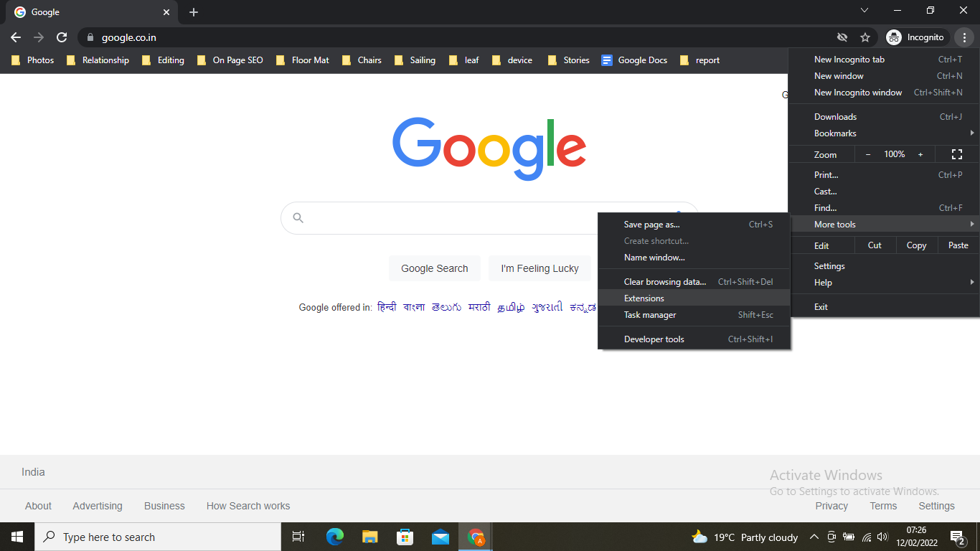Select Save page as in submenu
Image resolution: width=980 pixels, height=551 pixels.
[694, 225]
